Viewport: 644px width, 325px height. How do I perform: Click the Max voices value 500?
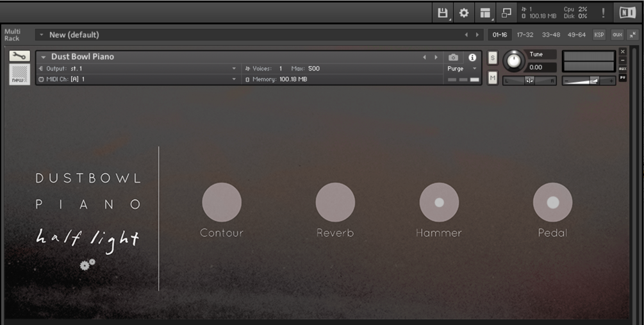tap(314, 69)
